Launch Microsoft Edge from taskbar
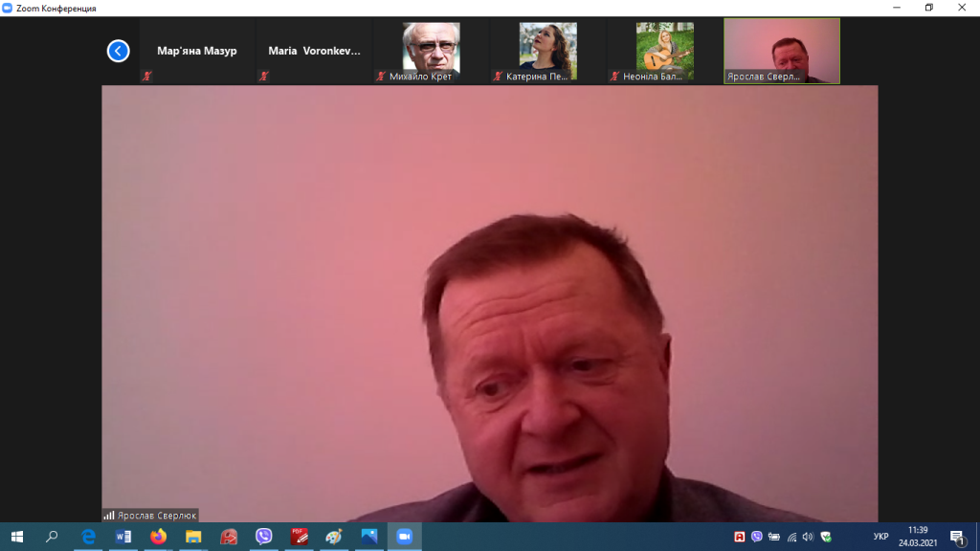The height and width of the screenshot is (551, 980). [x=88, y=537]
